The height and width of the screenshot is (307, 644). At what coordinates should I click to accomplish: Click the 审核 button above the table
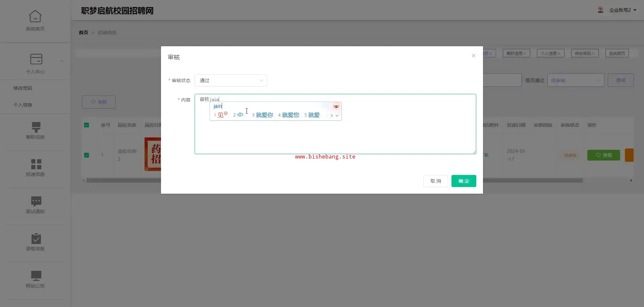coord(99,102)
